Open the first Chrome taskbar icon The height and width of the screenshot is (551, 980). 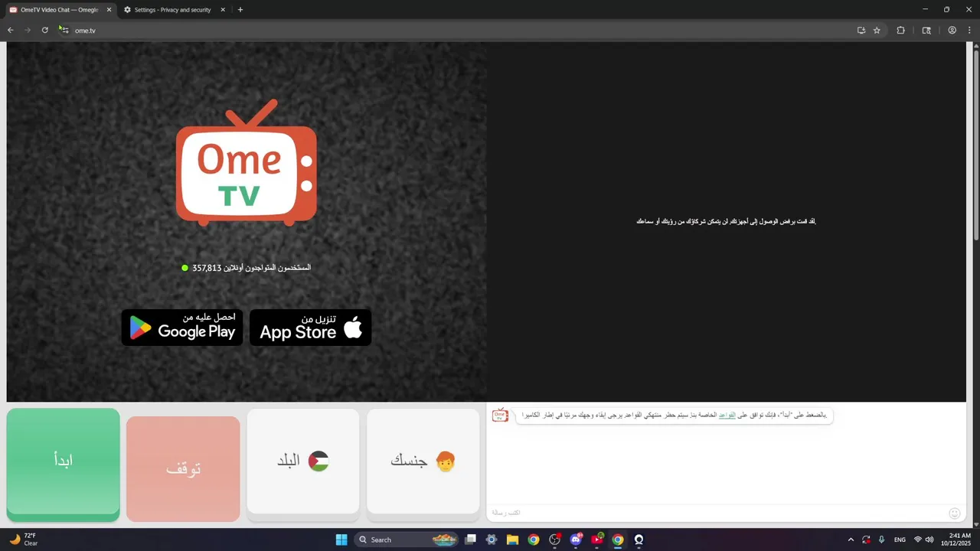coord(534,540)
